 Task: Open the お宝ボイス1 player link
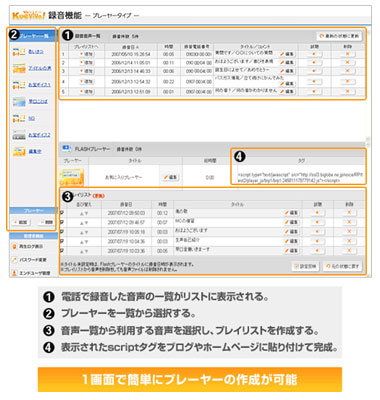(x=39, y=85)
